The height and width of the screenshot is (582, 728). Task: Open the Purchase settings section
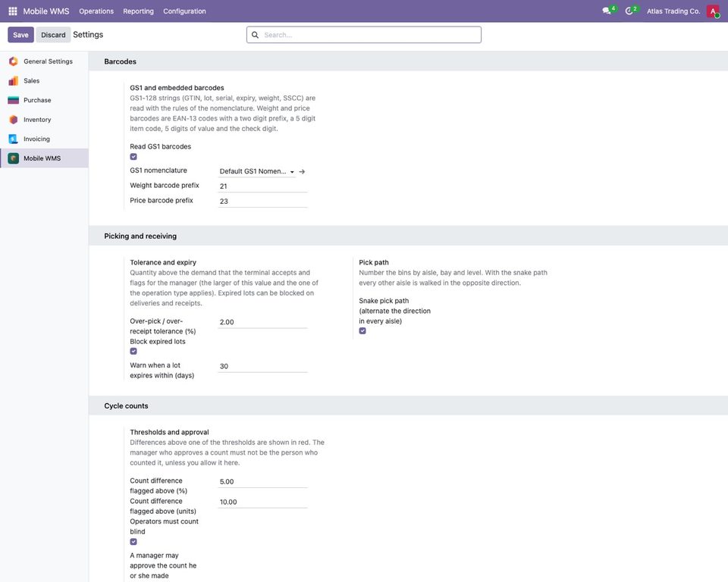44,100
